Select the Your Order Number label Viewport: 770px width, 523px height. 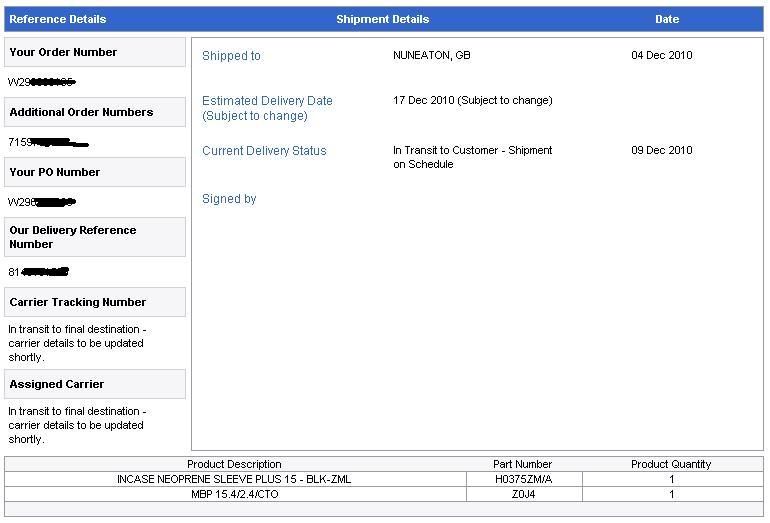tap(63, 52)
